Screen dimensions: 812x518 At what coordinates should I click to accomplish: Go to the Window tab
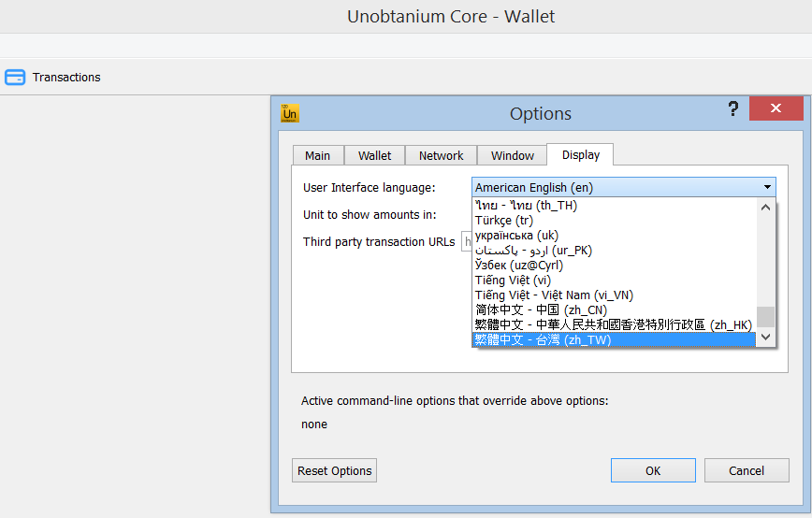[x=512, y=155]
